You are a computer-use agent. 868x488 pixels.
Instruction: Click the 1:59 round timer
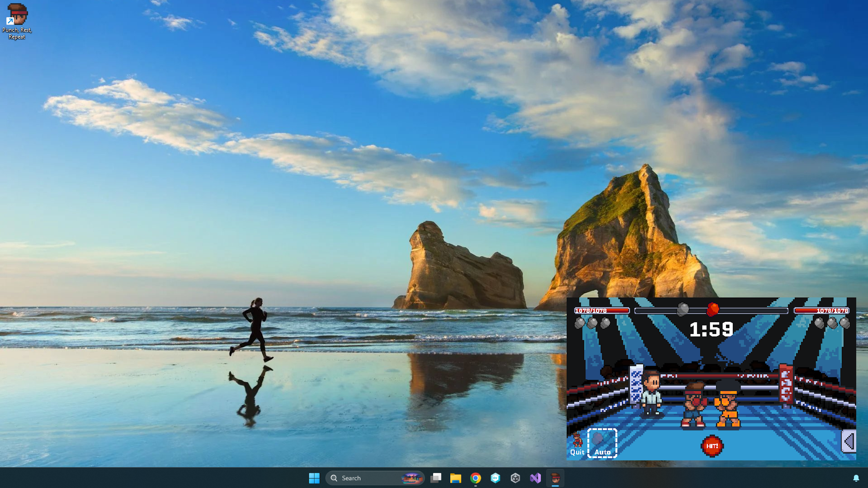pos(711,329)
